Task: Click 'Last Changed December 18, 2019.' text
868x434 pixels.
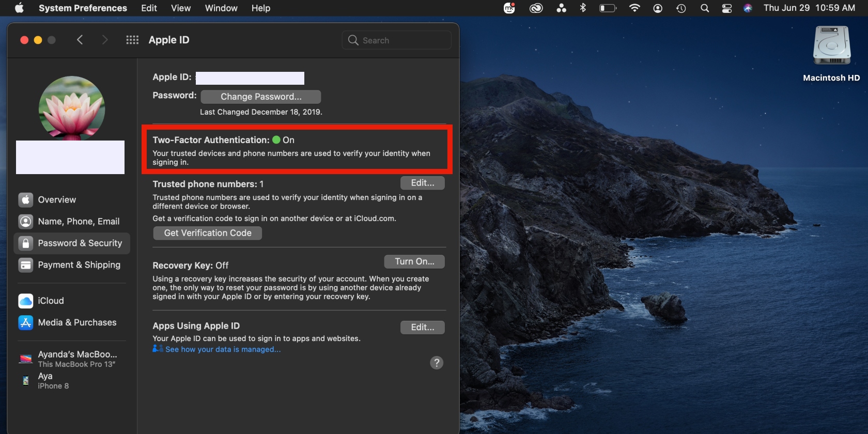Action: (x=261, y=112)
